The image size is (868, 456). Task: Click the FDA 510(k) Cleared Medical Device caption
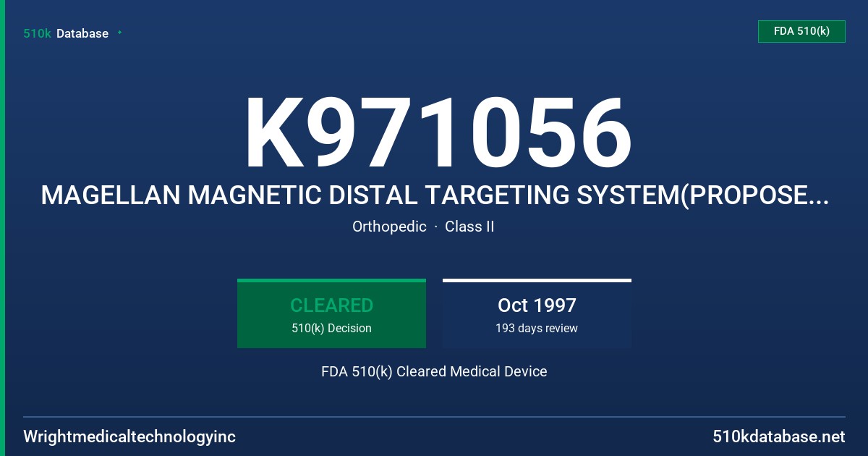point(434,371)
